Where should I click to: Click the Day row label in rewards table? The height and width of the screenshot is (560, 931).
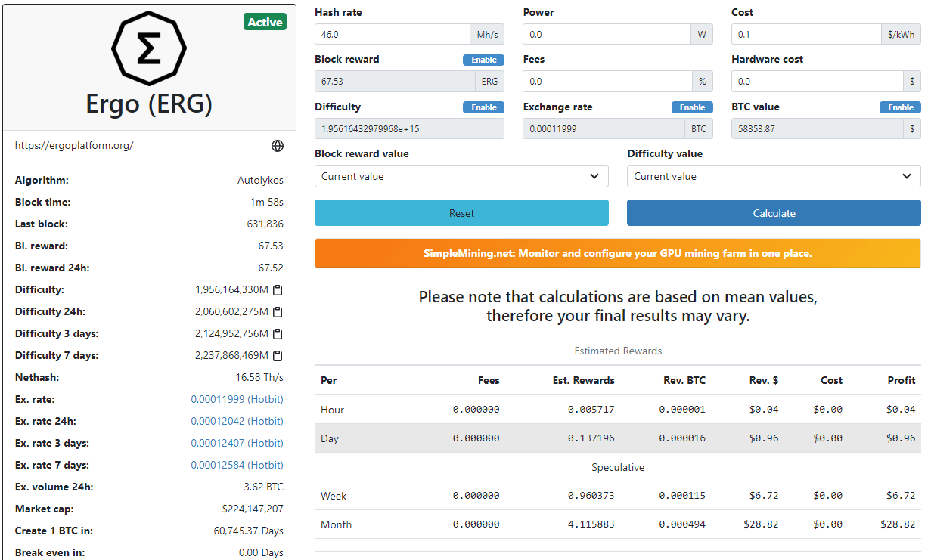[329, 438]
